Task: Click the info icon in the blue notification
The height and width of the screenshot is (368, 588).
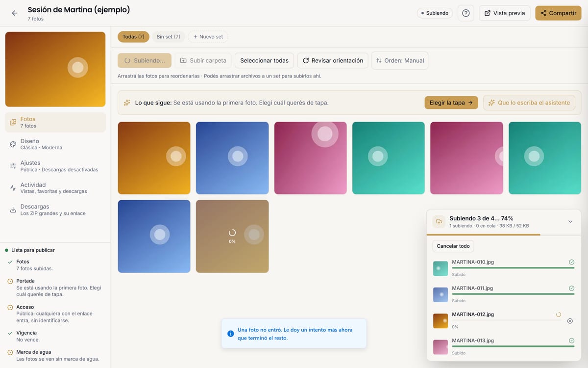Action: (231, 334)
